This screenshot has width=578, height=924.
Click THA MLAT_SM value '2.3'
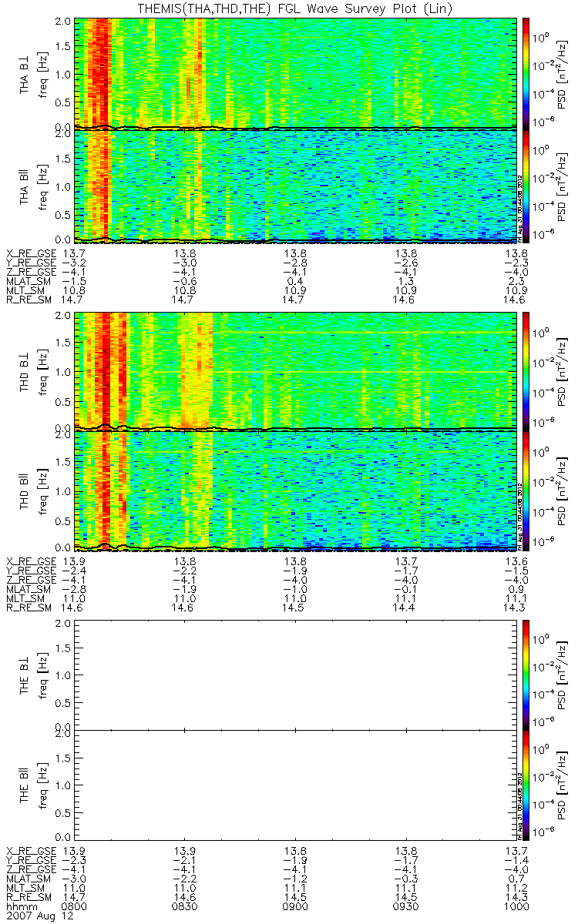pos(516,283)
